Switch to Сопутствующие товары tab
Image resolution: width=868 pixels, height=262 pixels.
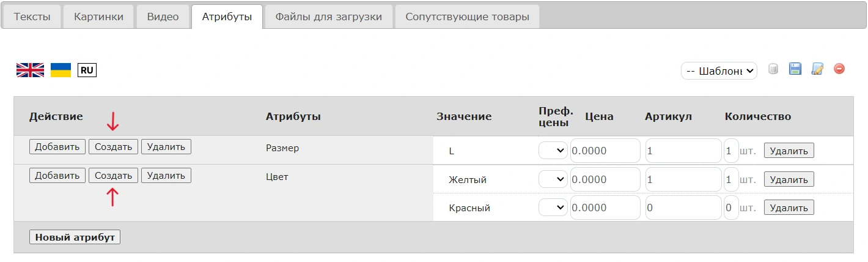[467, 17]
